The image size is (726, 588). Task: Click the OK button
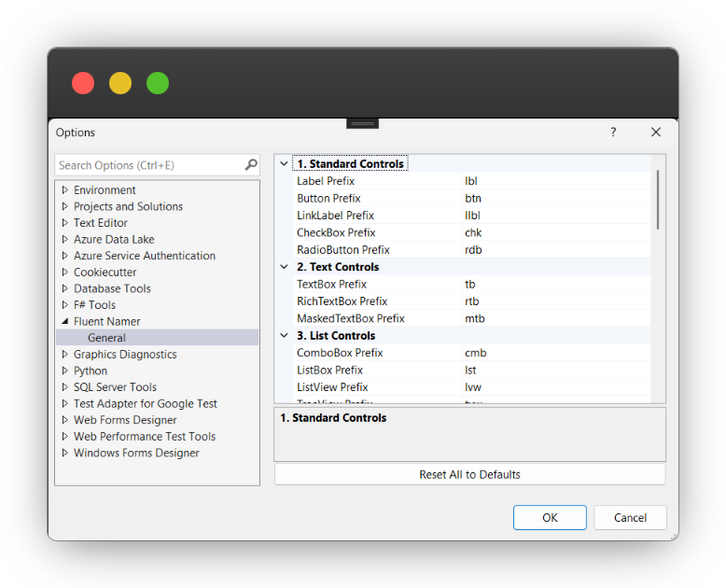(550, 517)
